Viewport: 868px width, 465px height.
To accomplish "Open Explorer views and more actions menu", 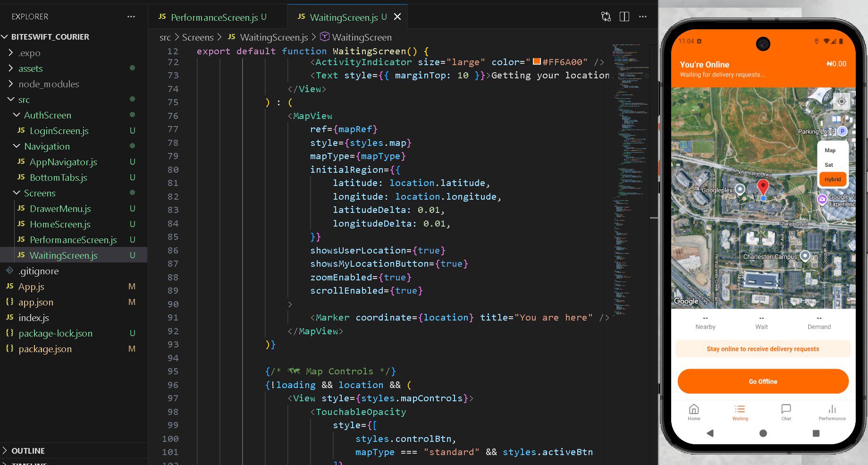I will click(131, 17).
